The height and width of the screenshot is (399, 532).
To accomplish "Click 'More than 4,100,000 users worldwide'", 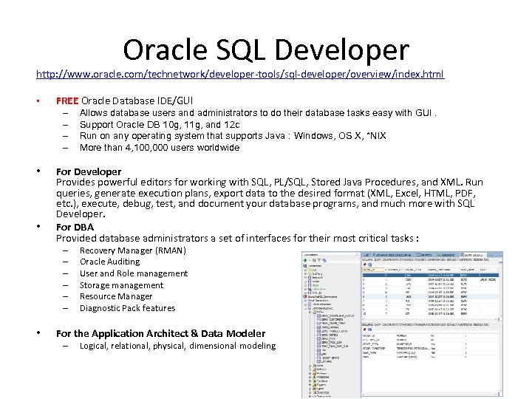I will [160, 148].
